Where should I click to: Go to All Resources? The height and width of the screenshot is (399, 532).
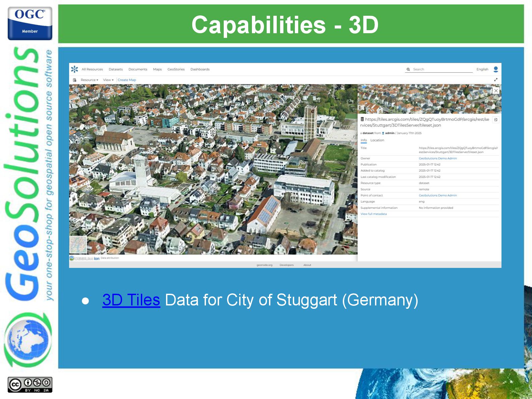click(92, 69)
